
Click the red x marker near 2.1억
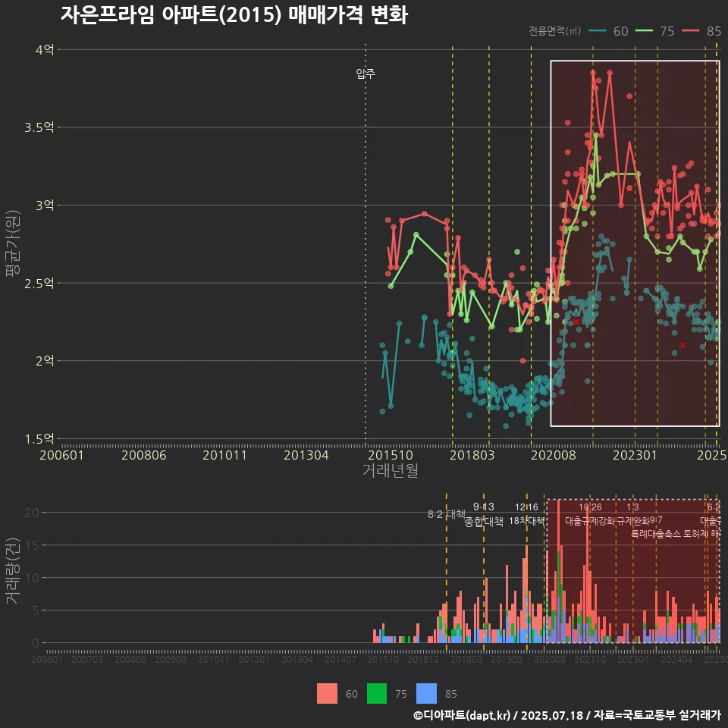[x=682, y=345]
